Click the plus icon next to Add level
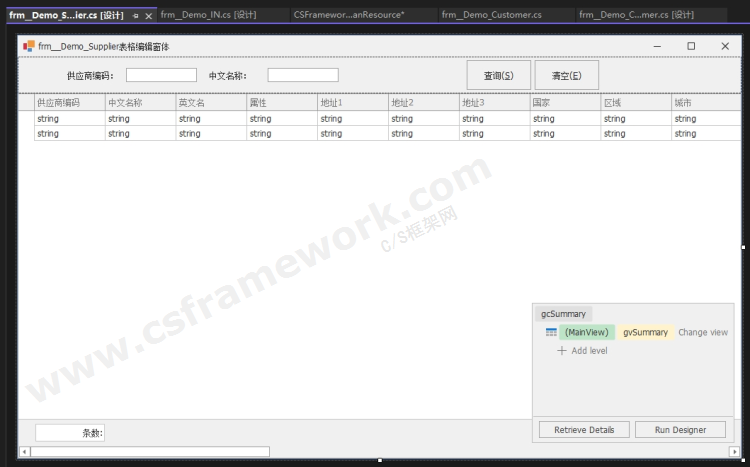 [x=562, y=351]
